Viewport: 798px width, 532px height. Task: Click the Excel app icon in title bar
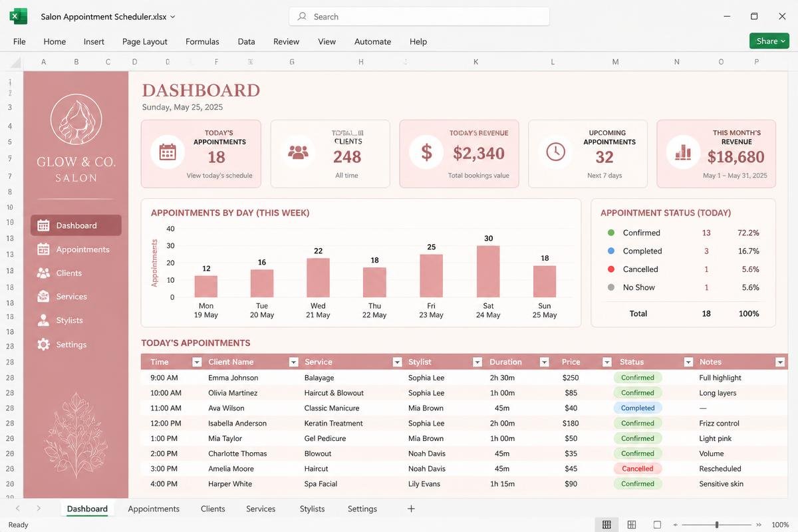(x=18, y=17)
